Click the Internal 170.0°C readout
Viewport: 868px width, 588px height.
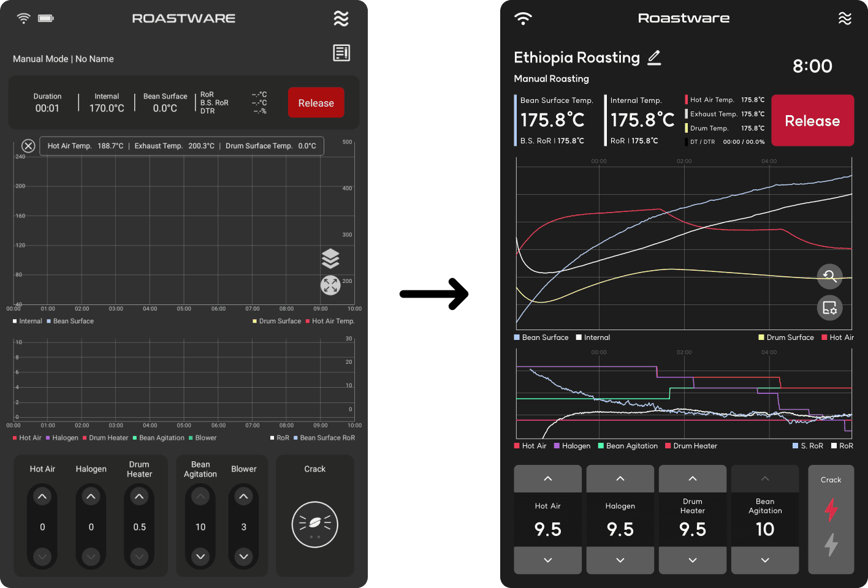click(107, 103)
